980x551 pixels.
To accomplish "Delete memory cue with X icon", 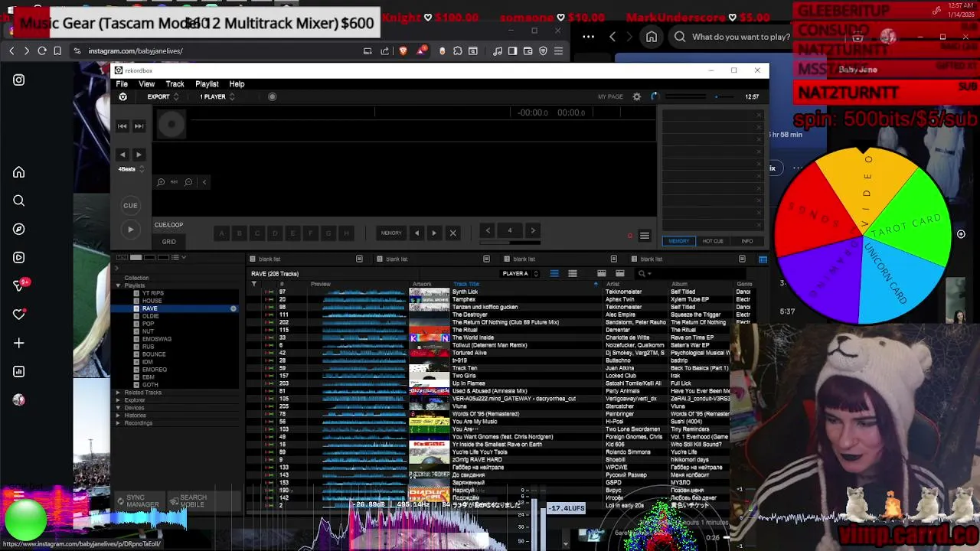I will tap(452, 233).
